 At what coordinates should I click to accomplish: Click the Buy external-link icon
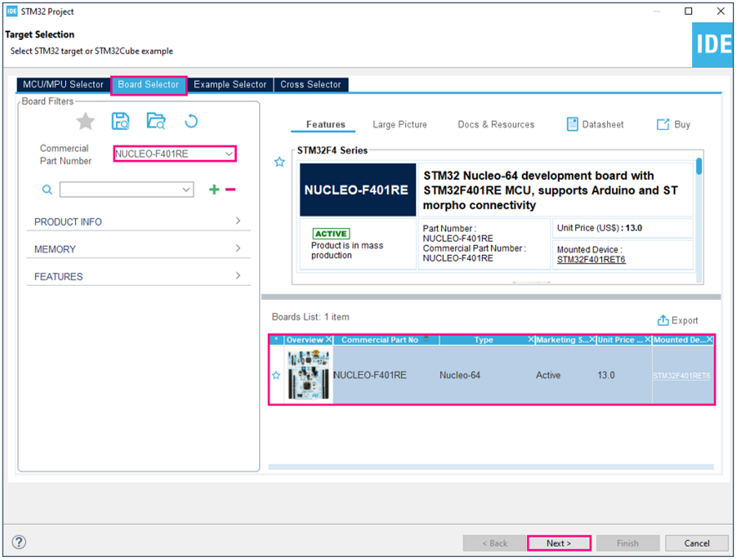click(663, 124)
